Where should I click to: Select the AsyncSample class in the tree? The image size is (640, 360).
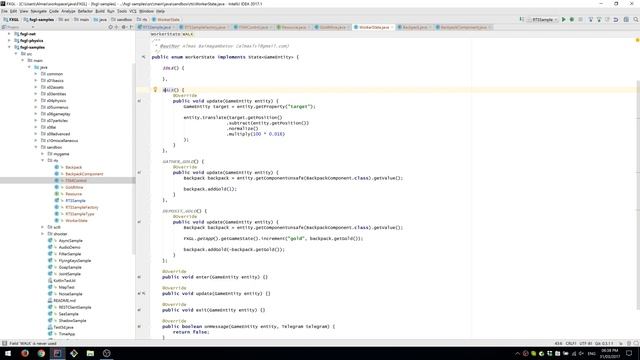70,241
